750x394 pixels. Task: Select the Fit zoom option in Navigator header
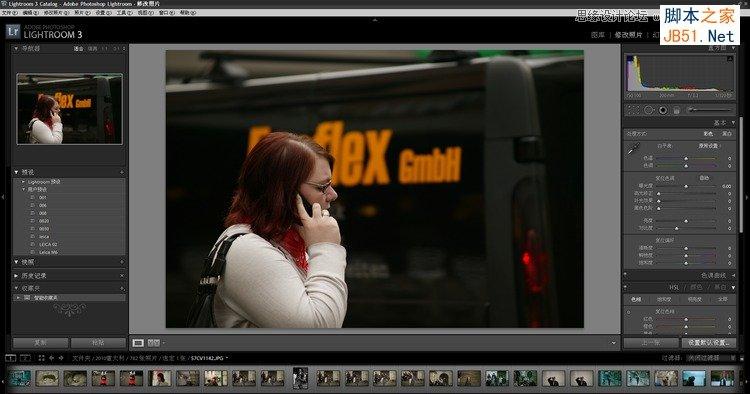click(78, 49)
